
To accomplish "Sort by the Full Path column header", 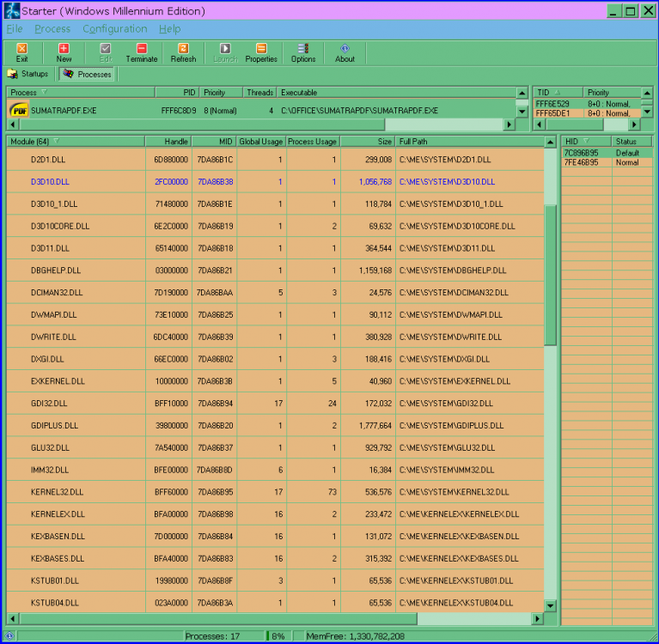I will point(469,141).
